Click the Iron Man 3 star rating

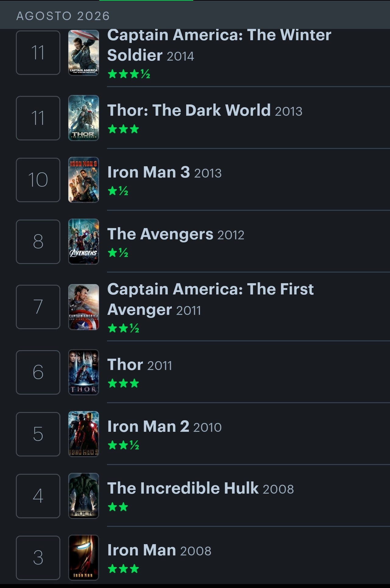click(x=118, y=191)
